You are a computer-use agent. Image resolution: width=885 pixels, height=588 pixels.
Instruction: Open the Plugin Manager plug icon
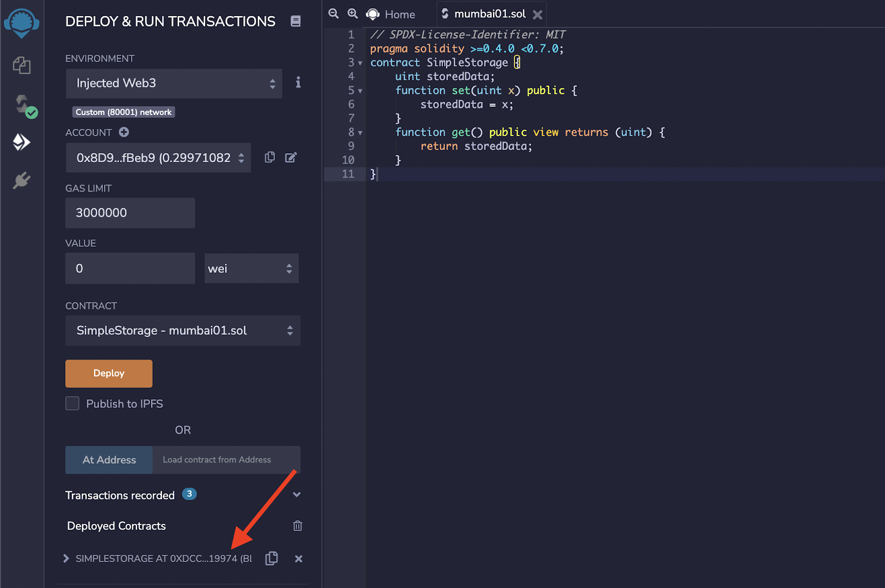click(x=22, y=180)
